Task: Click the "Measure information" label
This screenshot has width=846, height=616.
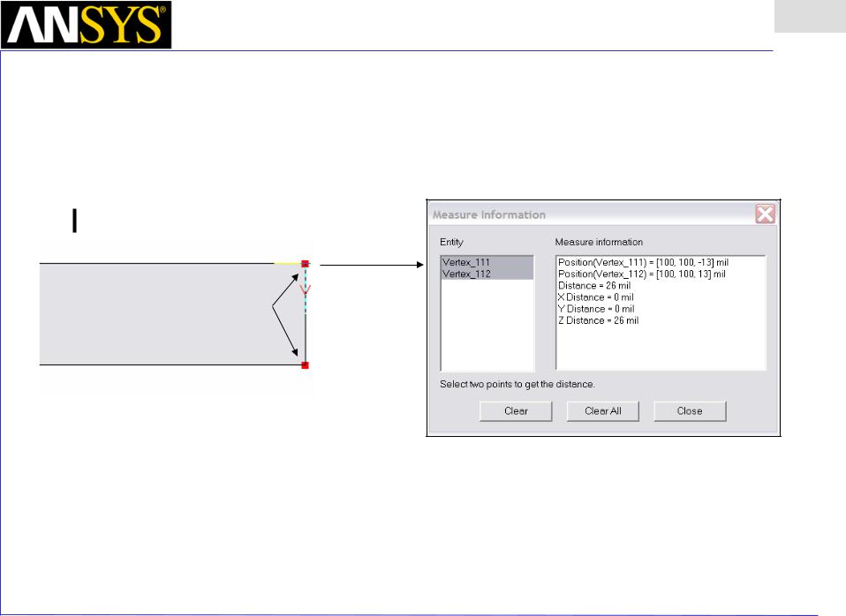Action: tap(599, 242)
